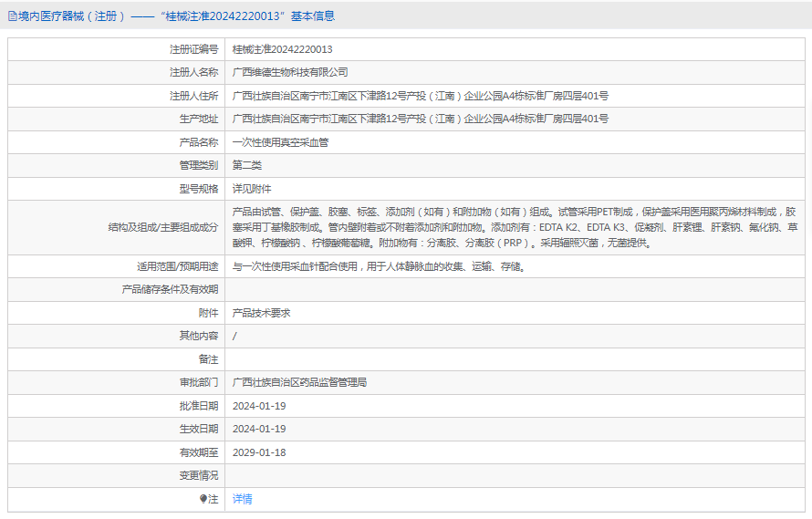Image resolution: width=812 pixels, height=519 pixels.
Task: Click the 生效日期 label
Action: 199,429
